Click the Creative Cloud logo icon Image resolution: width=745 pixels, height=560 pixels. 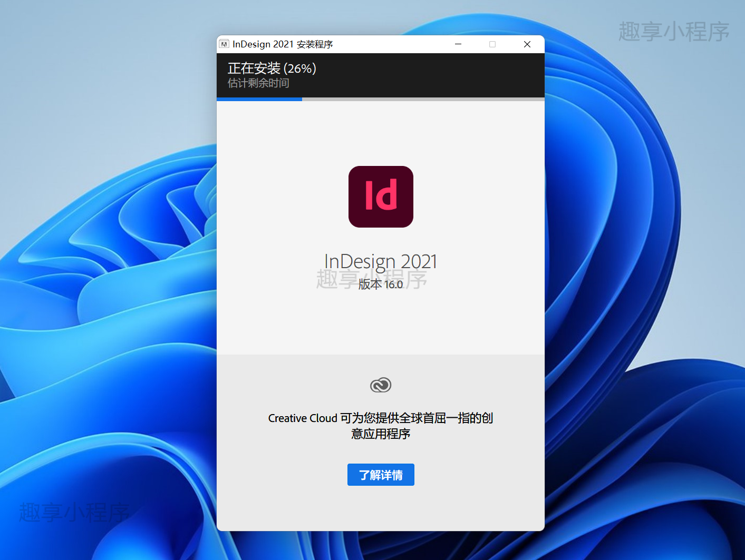point(381,385)
